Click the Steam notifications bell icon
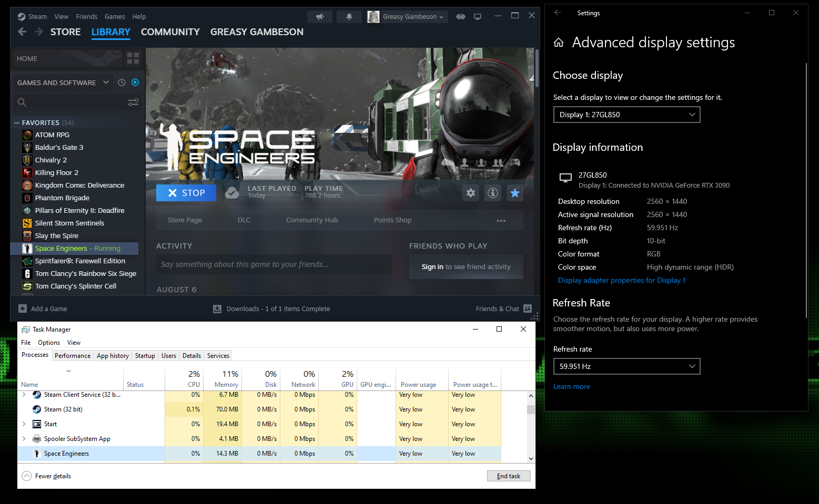 point(349,17)
